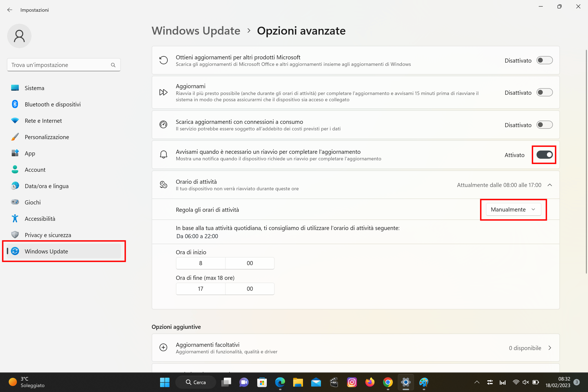This screenshot has width=588, height=392.
Task: Expand the Aggiornamenti facoltativi row
Action: click(x=550, y=348)
